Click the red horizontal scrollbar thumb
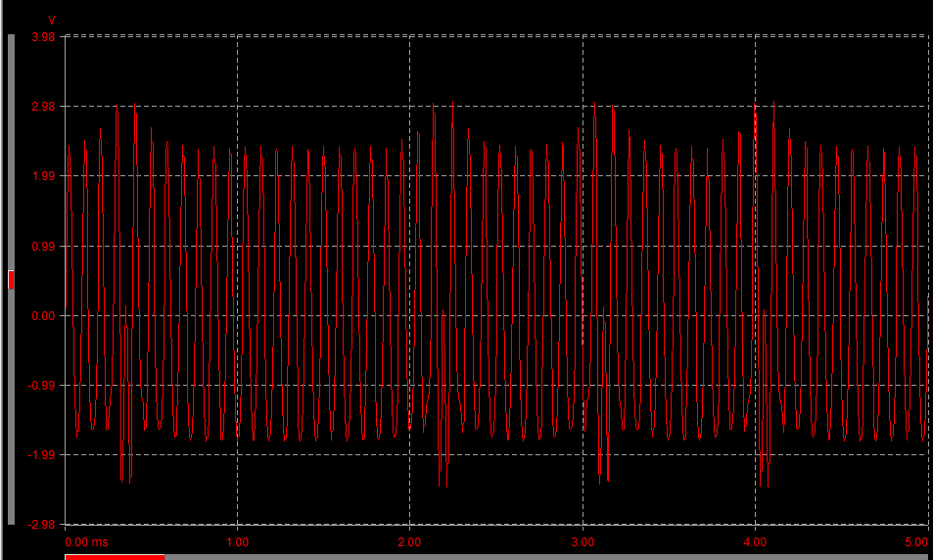 115,557
